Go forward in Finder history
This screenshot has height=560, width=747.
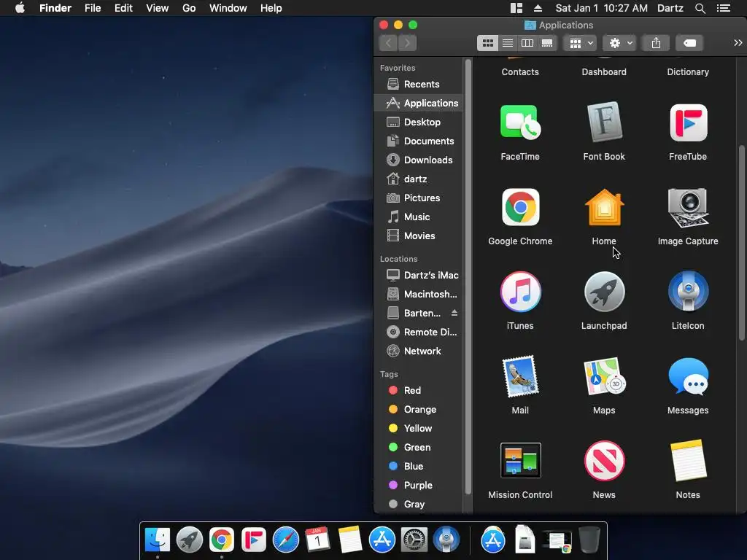coord(407,43)
